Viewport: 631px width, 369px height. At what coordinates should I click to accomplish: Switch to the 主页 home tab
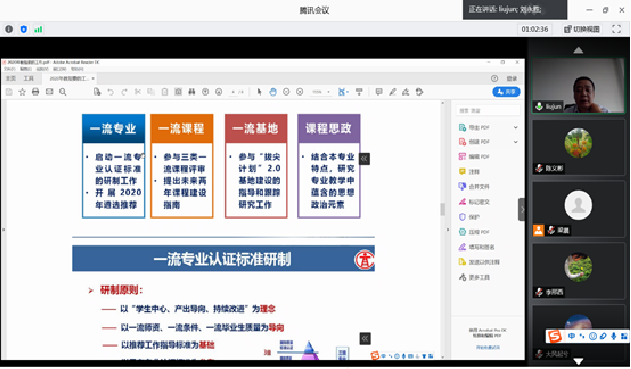(x=11, y=78)
